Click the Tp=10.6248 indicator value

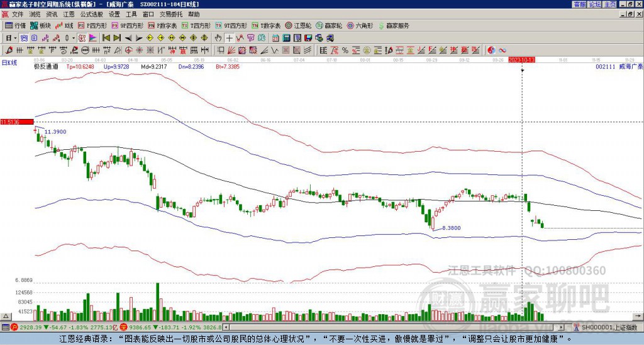(80, 67)
